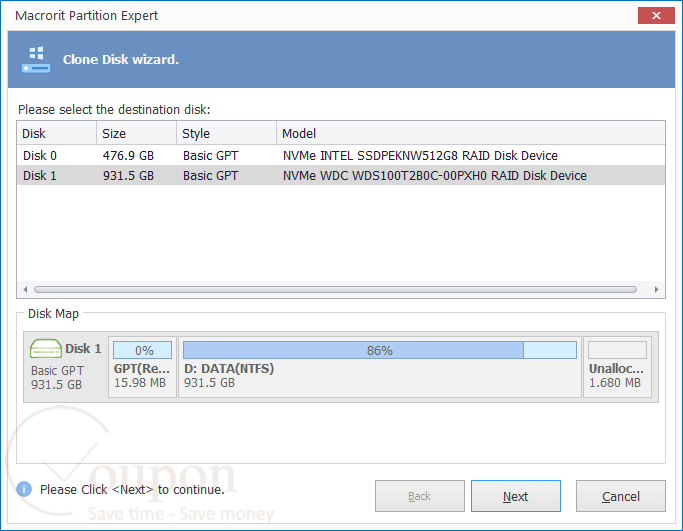Click the empty bar above Unalloc... label
683x531 pixels.
click(617, 350)
